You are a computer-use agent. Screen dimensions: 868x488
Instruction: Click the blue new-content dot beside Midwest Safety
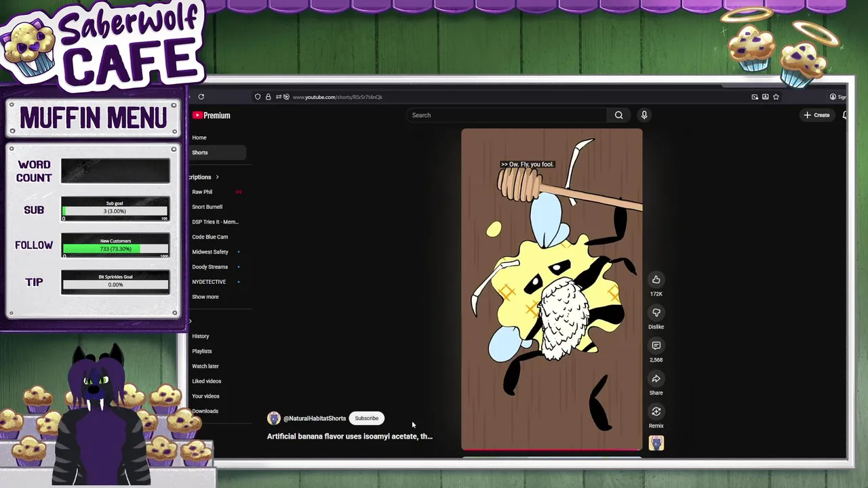pos(238,252)
